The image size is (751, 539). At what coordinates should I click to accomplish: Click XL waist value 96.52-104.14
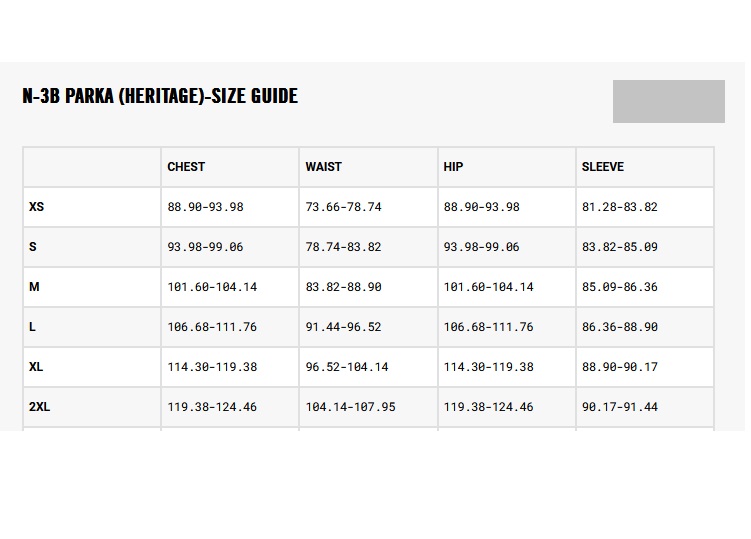tap(347, 367)
